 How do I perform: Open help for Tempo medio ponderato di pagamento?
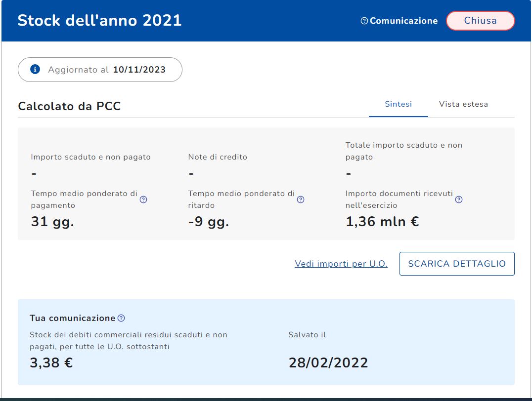tap(143, 200)
